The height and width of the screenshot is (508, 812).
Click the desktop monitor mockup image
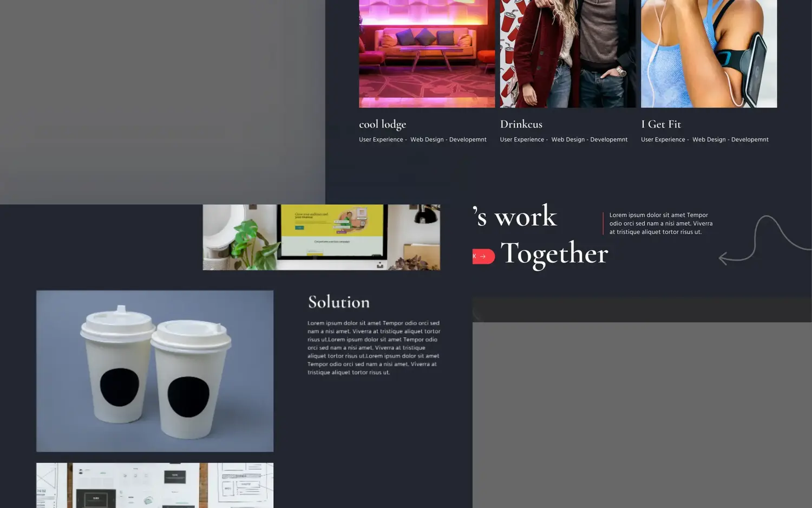321,237
